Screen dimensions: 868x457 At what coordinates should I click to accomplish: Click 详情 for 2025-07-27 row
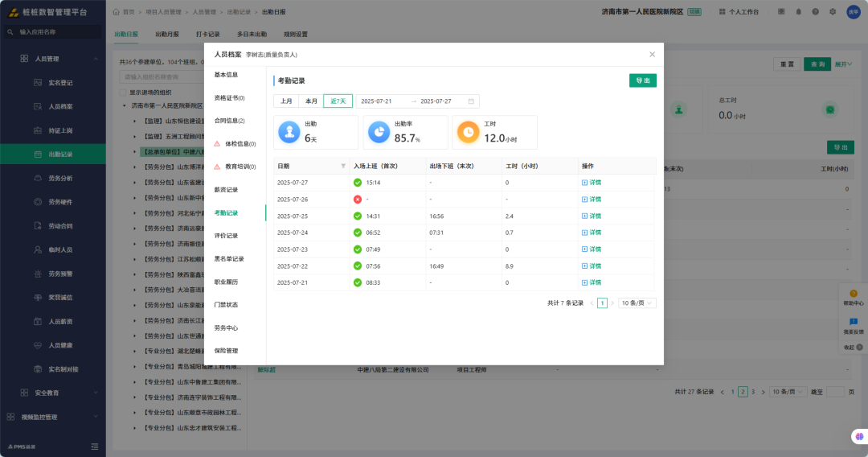point(592,183)
